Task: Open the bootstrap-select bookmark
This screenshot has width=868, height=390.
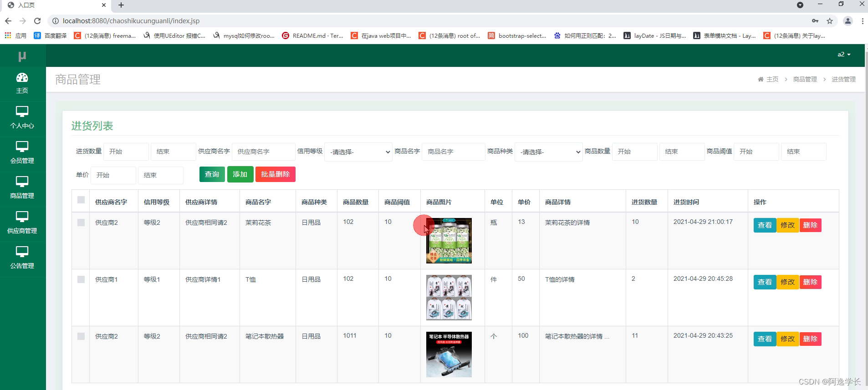Action: coord(517,35)
